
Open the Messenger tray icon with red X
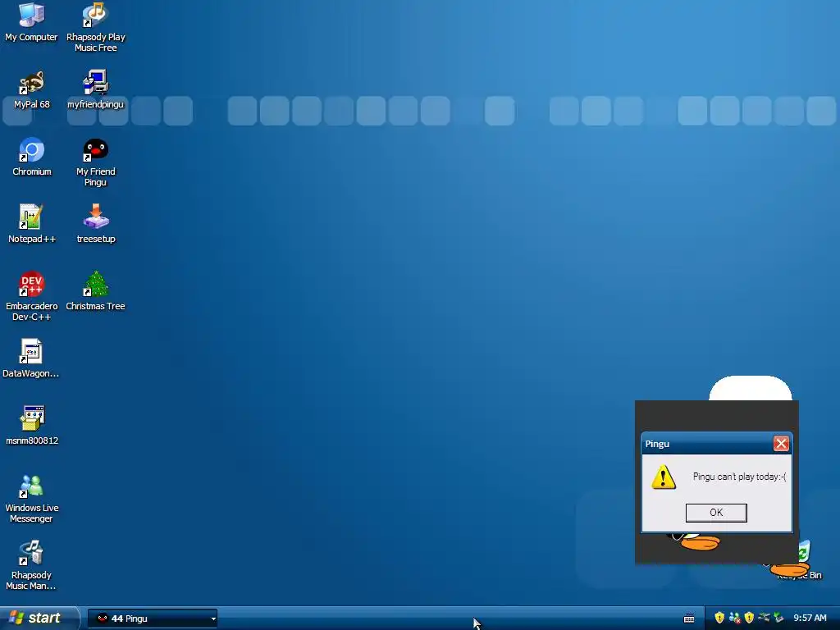[x=734, y=619]
